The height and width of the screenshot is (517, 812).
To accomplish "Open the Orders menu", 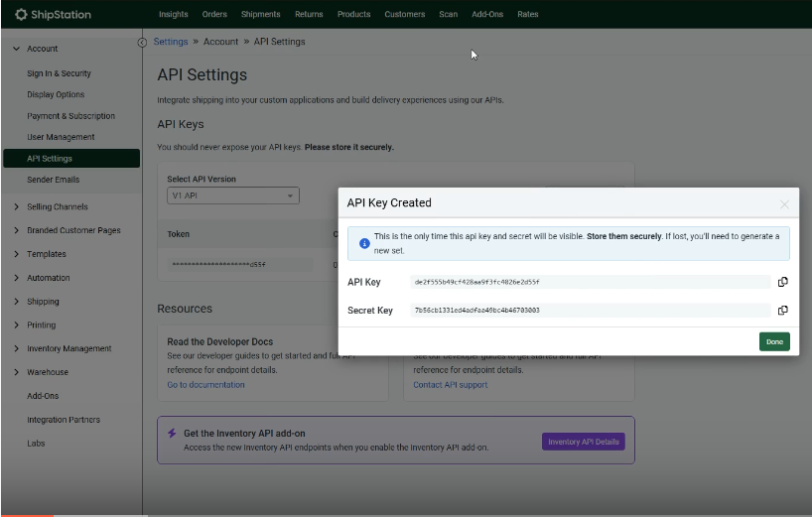I will (214, 14).
